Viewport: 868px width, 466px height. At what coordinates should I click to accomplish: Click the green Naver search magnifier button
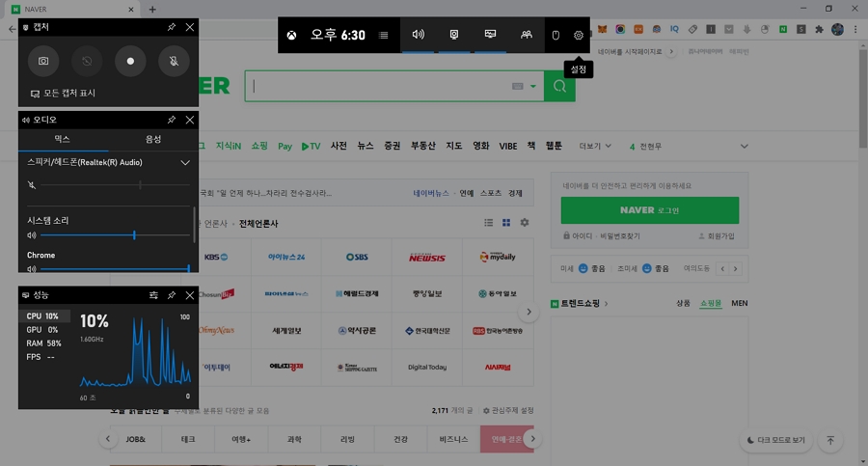pos(559,86)
